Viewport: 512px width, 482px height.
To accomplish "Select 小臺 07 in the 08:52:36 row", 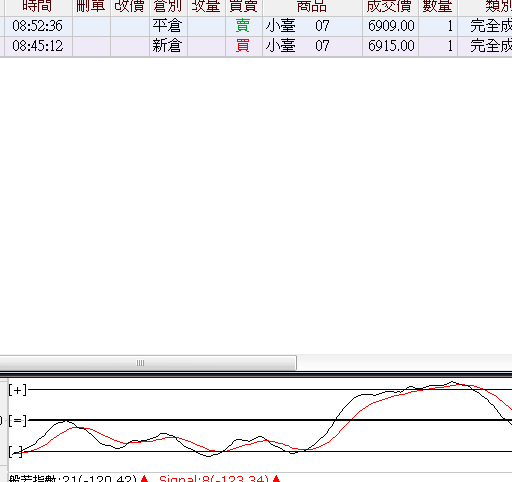I will point(312,26).
